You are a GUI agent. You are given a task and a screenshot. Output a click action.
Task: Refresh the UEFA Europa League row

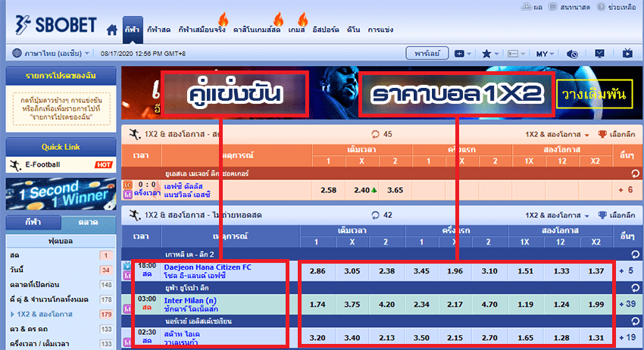point(635,288)
